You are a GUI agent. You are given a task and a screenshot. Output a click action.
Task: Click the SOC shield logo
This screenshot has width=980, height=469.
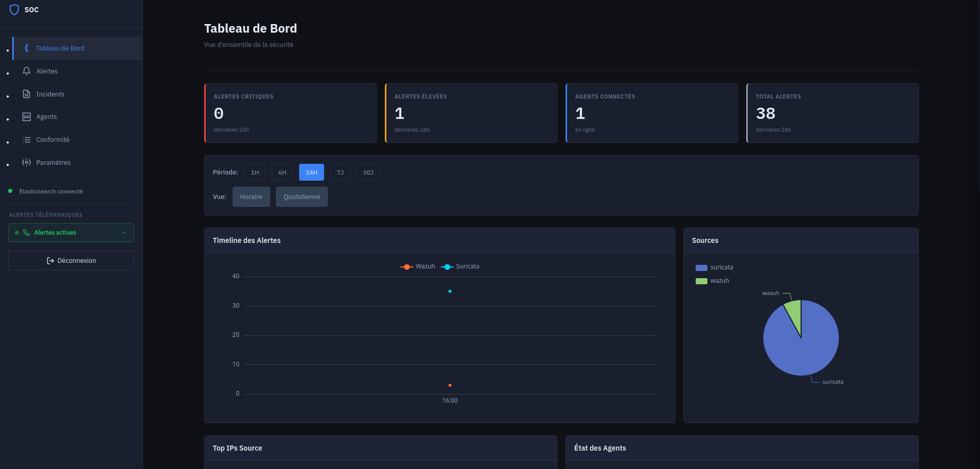(14, 9)
